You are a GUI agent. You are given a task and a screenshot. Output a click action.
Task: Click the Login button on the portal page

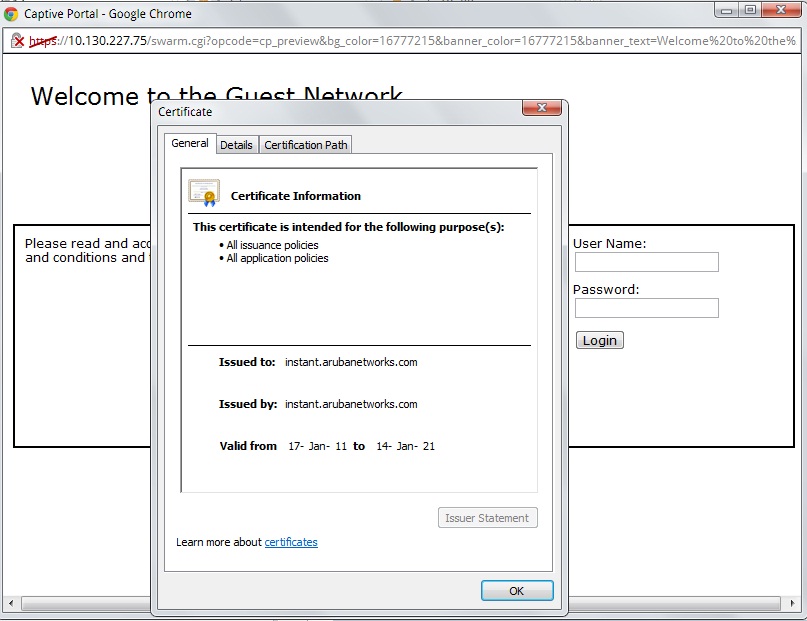click(x=600, y=340)
